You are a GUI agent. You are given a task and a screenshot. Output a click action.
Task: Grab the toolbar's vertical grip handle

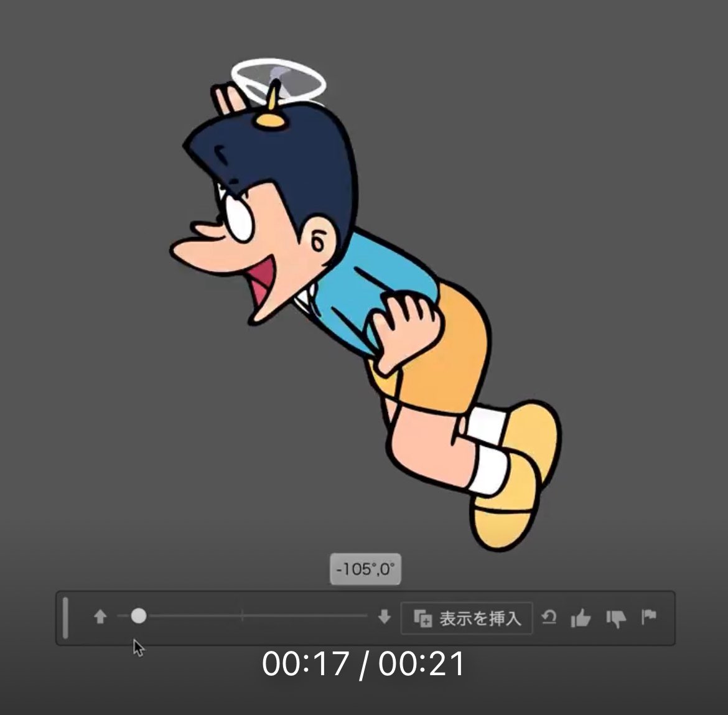[66, 617]
